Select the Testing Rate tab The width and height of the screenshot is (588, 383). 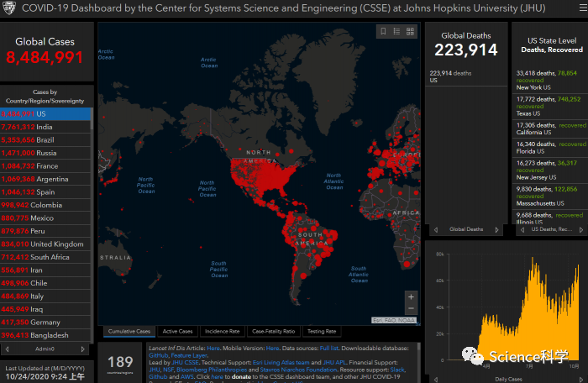coord(322,331)
